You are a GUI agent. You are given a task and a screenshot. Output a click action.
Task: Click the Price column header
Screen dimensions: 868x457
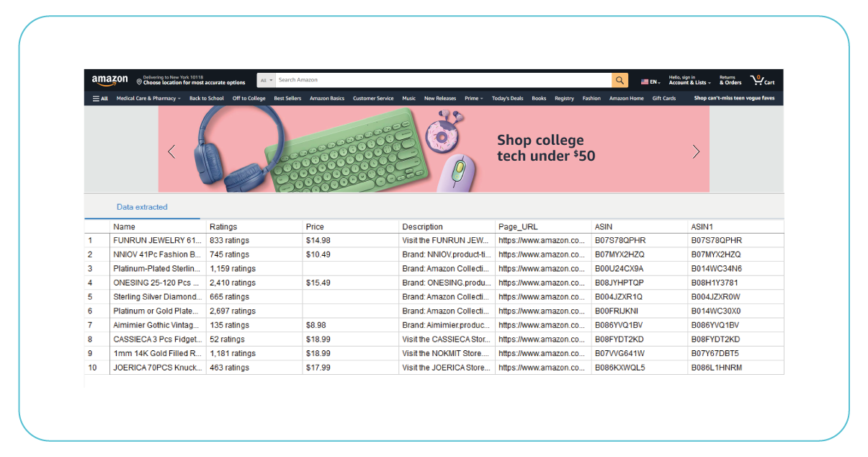click(351, 226)
